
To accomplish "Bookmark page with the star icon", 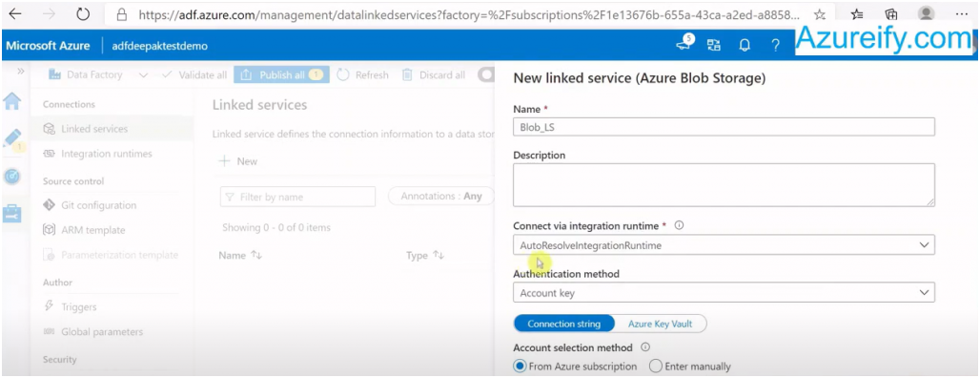I will point(820,13).
